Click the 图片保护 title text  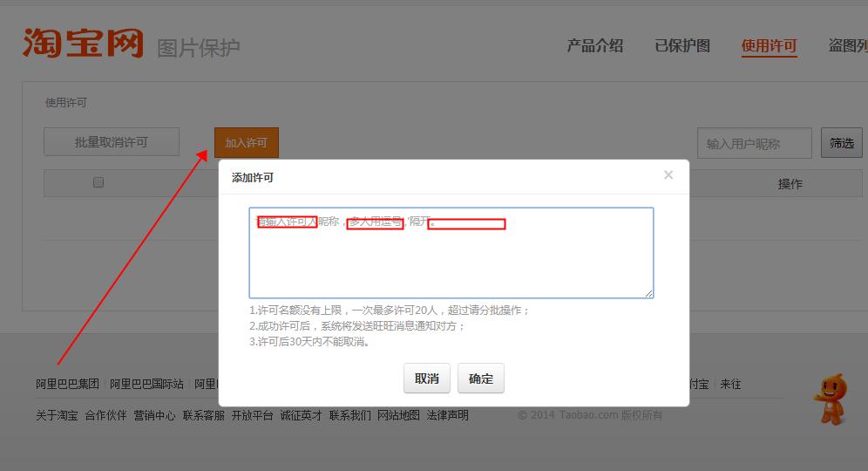point(199,48)
